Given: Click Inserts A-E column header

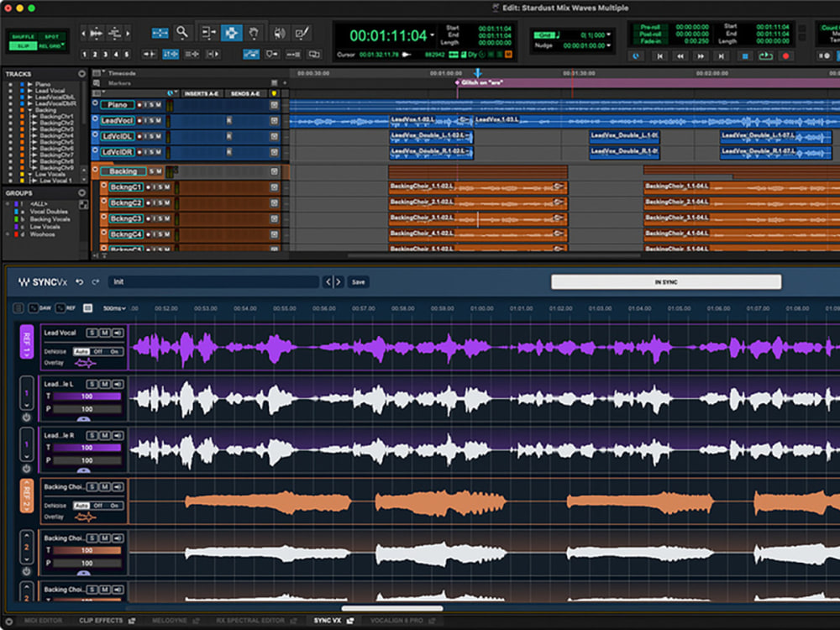Looking at the screenshot, I should pos(202,93).
